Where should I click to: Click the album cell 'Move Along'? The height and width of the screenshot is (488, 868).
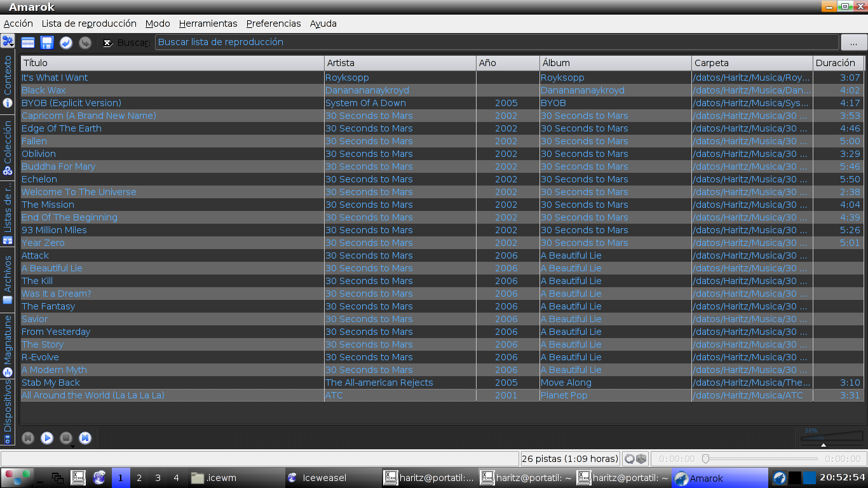[x=566, y=383]
